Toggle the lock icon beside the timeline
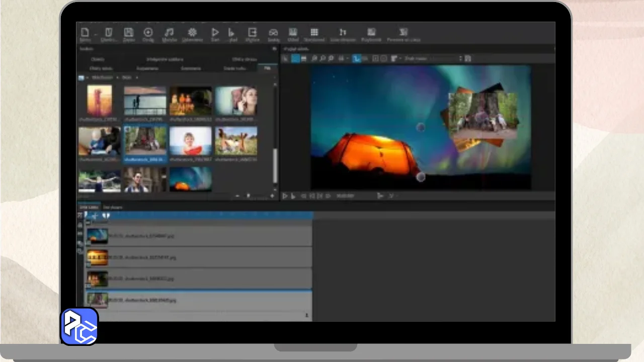The height and width of the screenshot is (362, 644). click(80, 225)
